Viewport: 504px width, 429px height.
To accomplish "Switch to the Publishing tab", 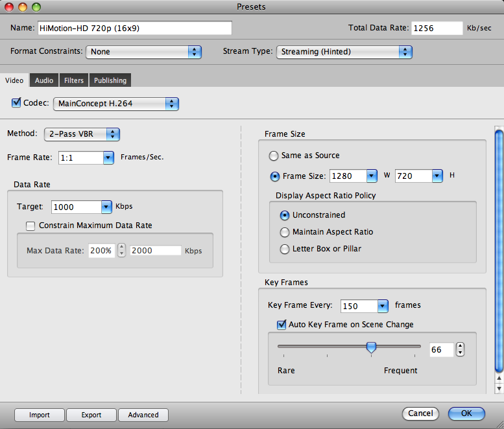I will coord(110,80).
